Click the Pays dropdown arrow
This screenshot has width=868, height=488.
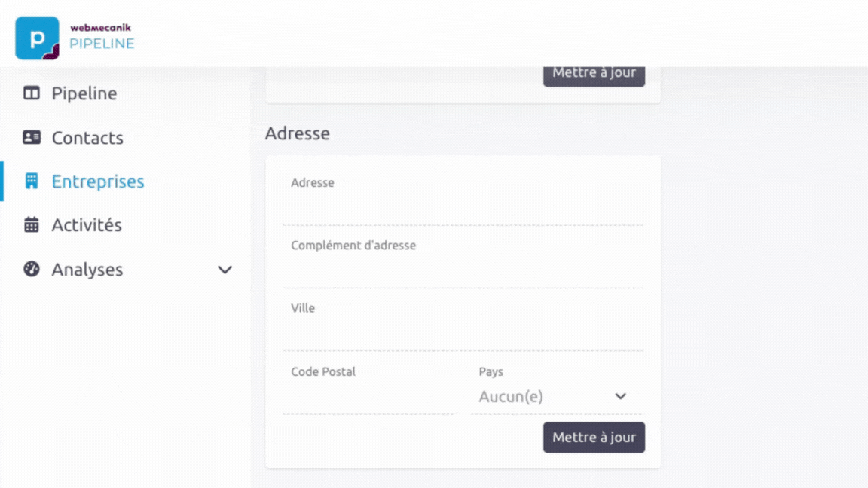point(621,396)
